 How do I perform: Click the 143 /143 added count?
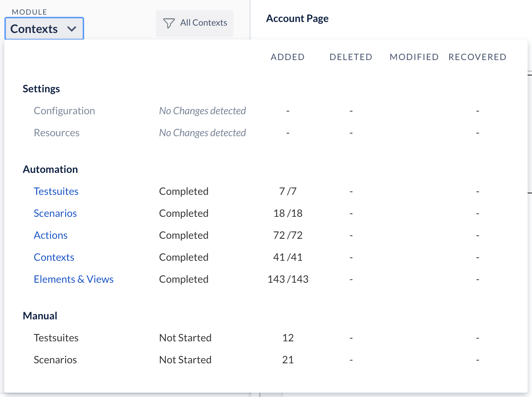tap(288, 279)
